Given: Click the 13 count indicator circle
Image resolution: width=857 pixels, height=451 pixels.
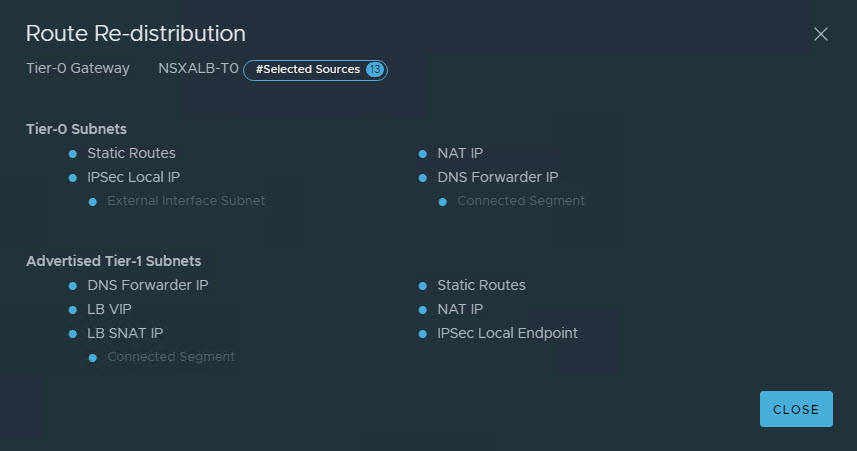Looking at the screenshot, I should [374, 70].
